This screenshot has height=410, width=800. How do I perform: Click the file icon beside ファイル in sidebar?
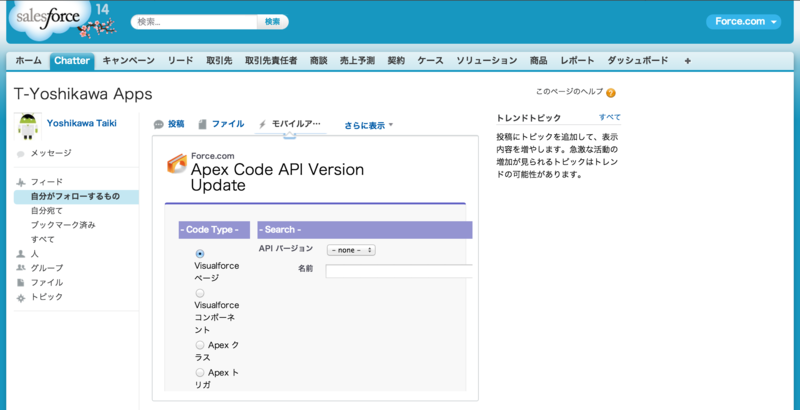pyautogui.click(x=21, y=282)
